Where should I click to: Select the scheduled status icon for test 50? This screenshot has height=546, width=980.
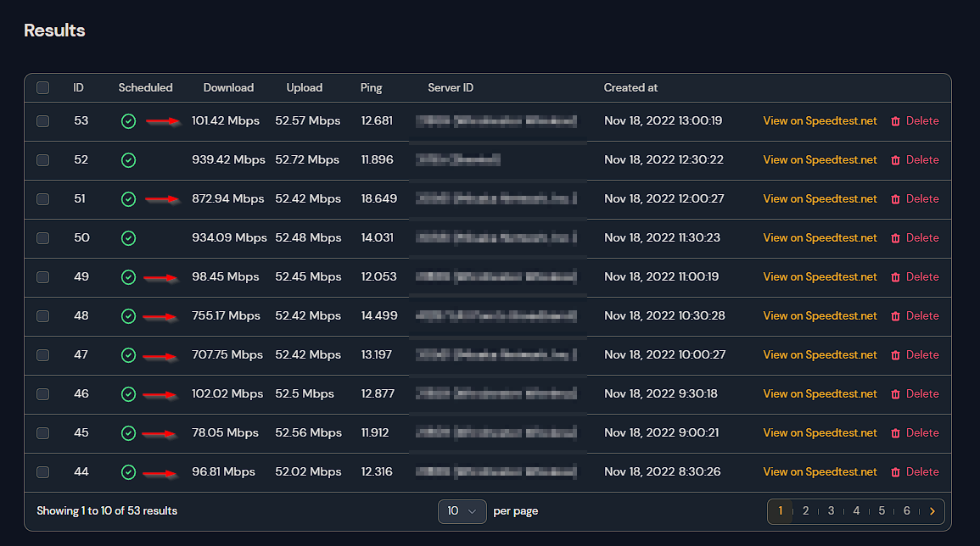(x=128, y=238)
